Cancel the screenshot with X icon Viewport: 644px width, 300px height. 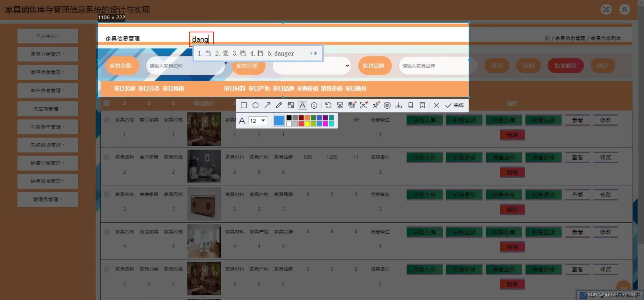[436, 105]
